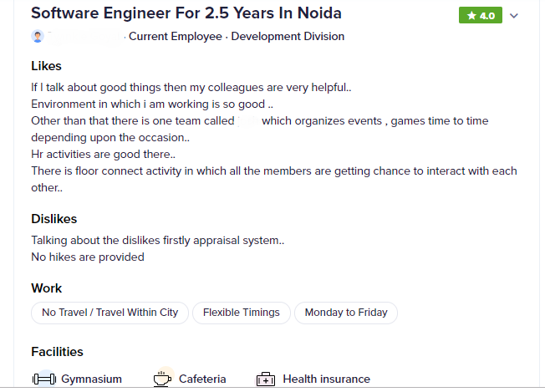Screen dimensions: 545x392
Task: Click the Health insurance facility label
Action: [x=326, y=379]
